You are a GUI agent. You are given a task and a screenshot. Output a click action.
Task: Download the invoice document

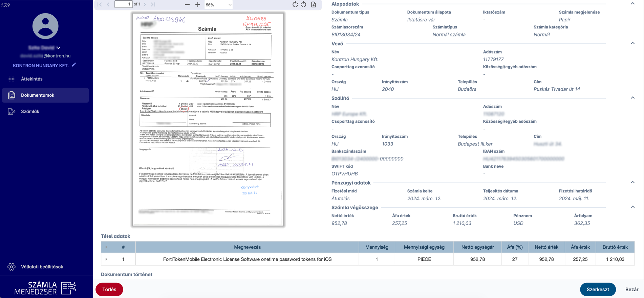click(314, 5)
